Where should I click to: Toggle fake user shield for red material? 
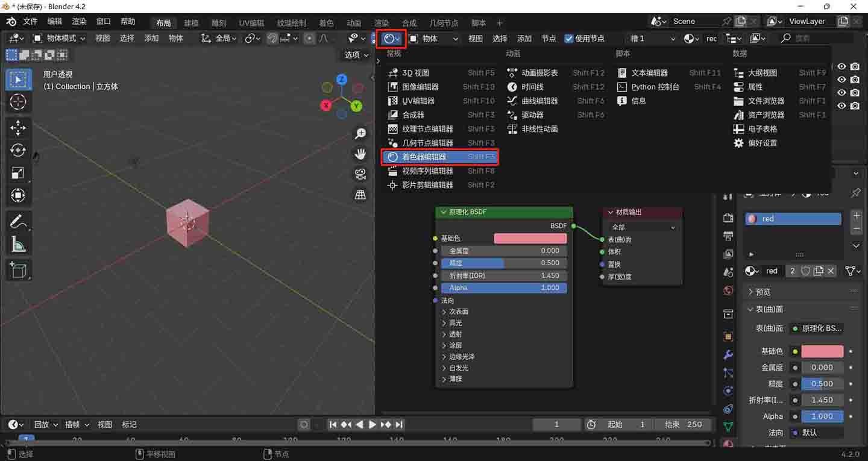click(805, 271)
